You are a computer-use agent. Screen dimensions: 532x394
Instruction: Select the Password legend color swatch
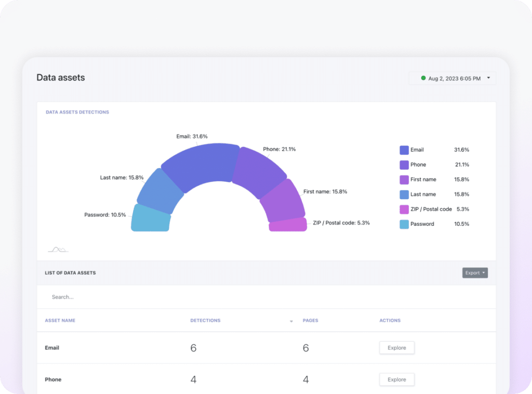404,224
